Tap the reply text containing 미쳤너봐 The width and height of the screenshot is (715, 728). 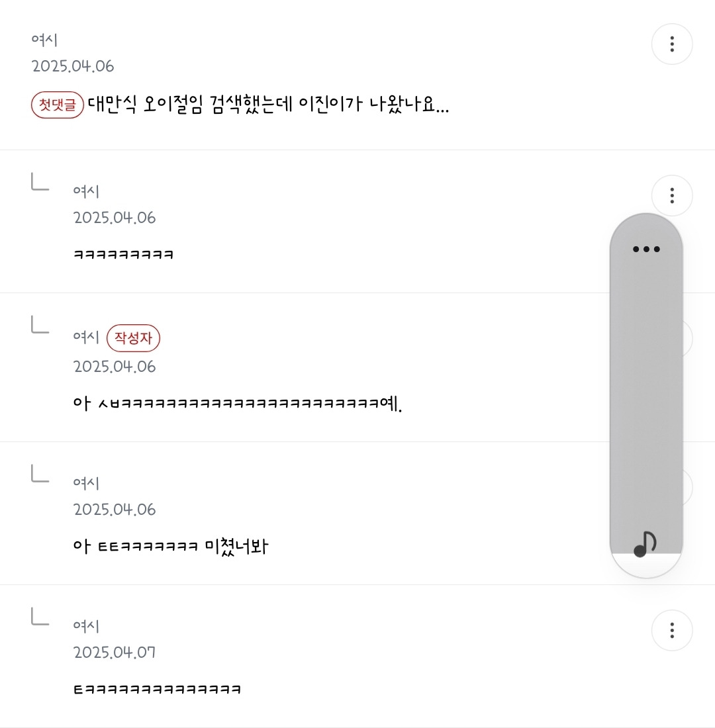pyautogui.click(x=170, y=547)
